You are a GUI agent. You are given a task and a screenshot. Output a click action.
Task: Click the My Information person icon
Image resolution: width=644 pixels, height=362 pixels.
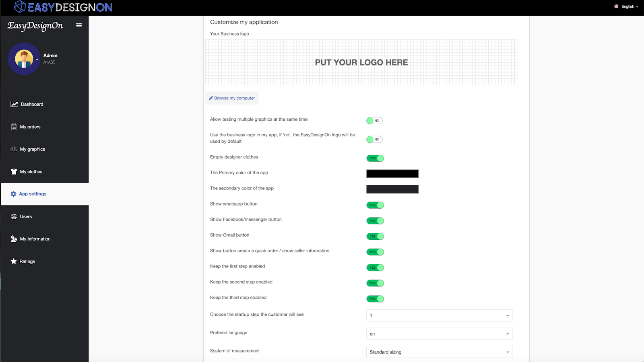pos(14,239)
